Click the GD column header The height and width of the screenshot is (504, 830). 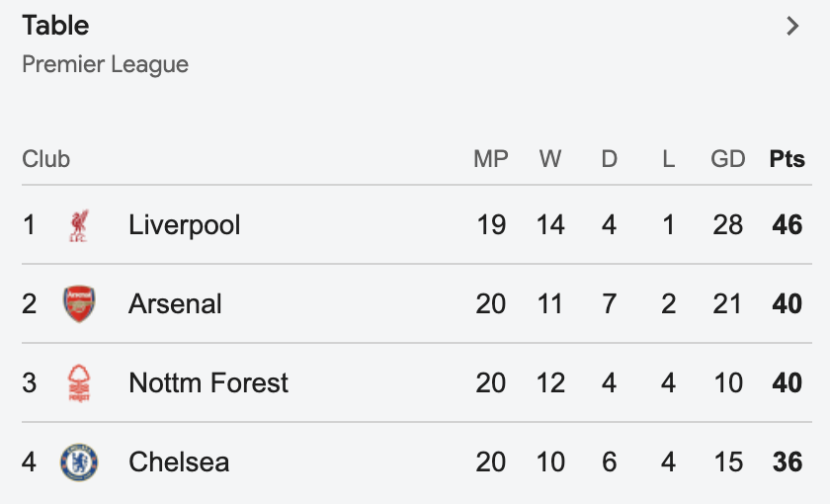pos(728,159)
